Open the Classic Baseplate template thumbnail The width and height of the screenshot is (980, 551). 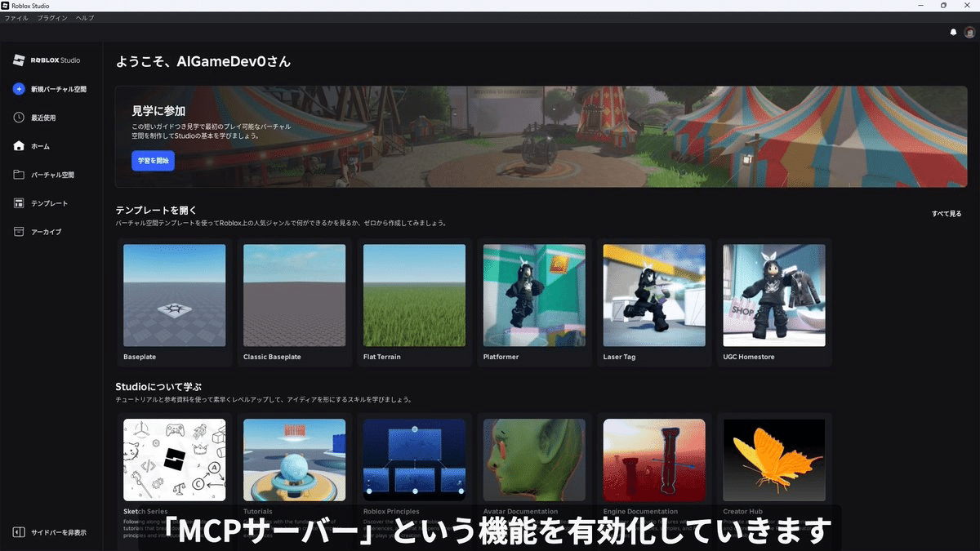295,295
